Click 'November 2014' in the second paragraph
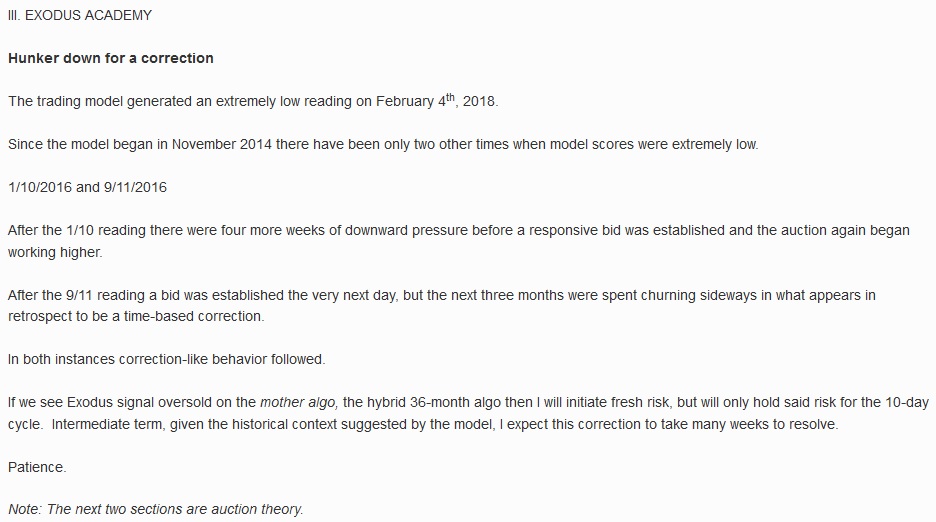936x522 pixels. coord(221,145)
